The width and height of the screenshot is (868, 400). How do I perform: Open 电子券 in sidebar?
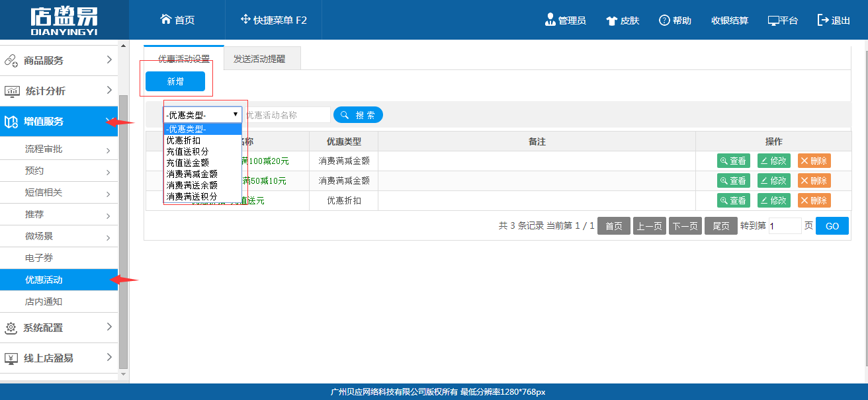tap(59, 259)
